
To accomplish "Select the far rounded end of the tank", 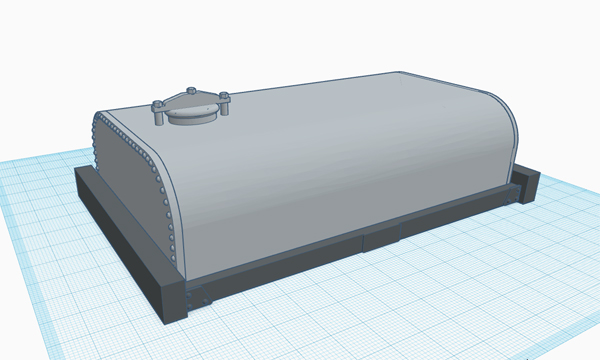I will click(x=501, y=130).
